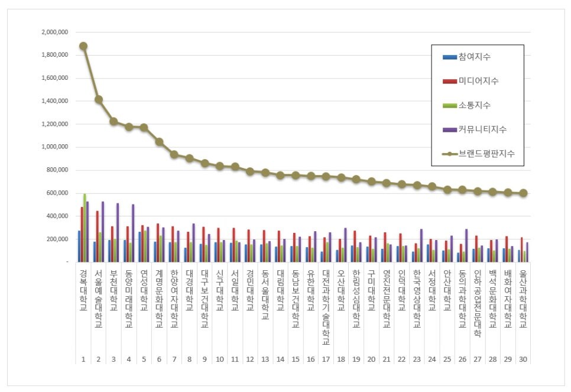571x392 pixels.
Task: Click rank number 30 below the axis
Action: [523, 359]
